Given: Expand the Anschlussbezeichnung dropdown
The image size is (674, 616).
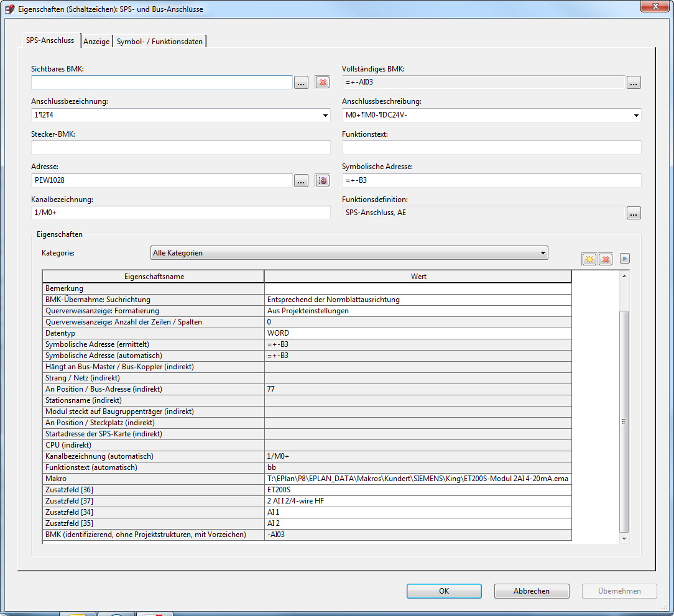Looking at the screenshot, I should pyautogui.click(x=325, y=115).
